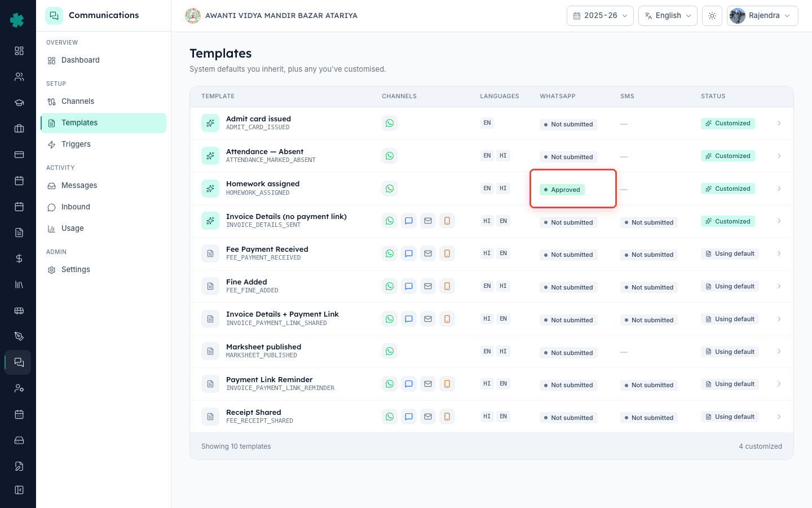The width and height of the screenshot is (812, 508).
Task: Click HI language tag in Marksheet published row
Action: [503, 351]
